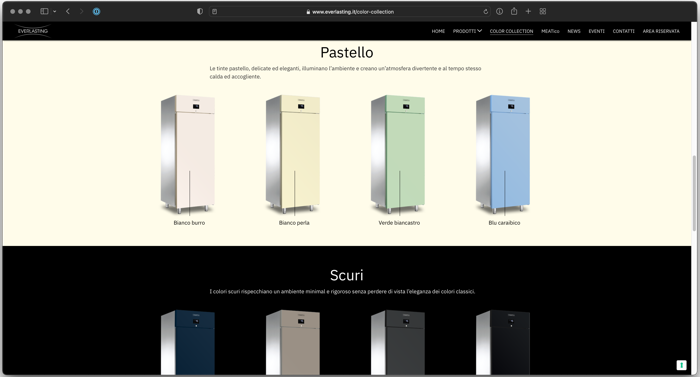Select the Bianco perla refrigerator image
The image size is (700, 377).
point(293,154)
